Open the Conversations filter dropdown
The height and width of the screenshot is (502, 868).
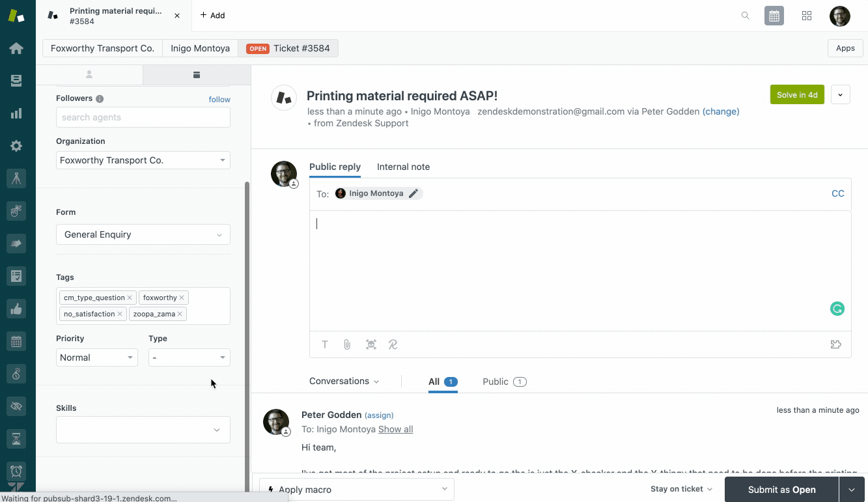[344, 382]
